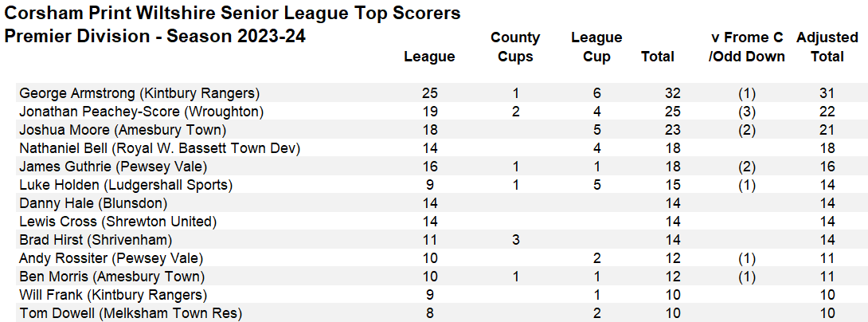Image resolution: width=868 pixels, height=322 pixels.
Task: Select Andy Rossiter (Pewsey Vale) cell
Action: [x=111, y=258]
